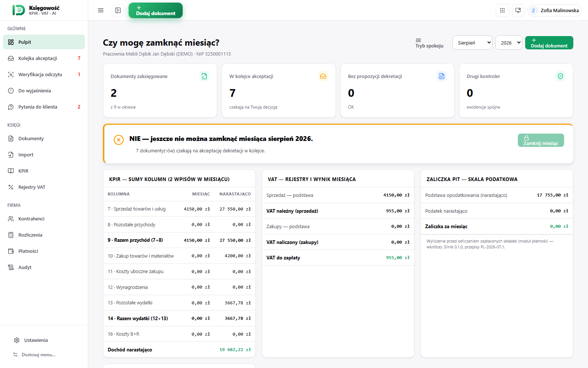Click the Zofia Malinowska avatar icon

(x=533, y=10)
